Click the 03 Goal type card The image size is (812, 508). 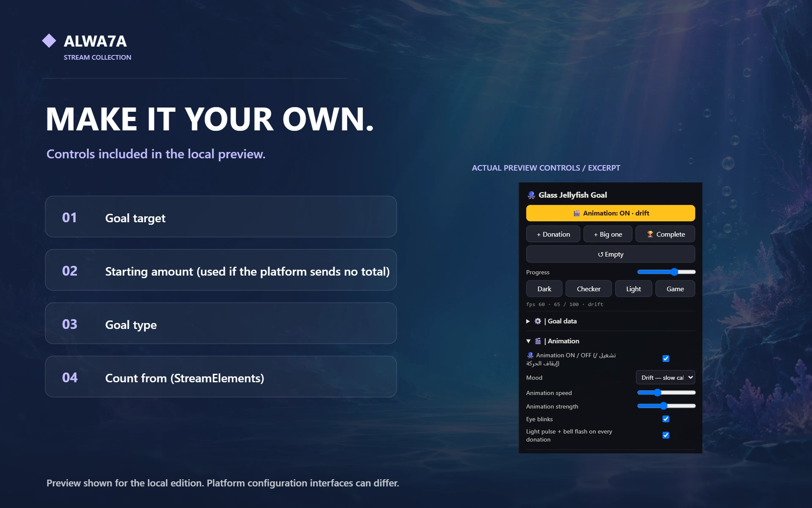tap(221, 323)
